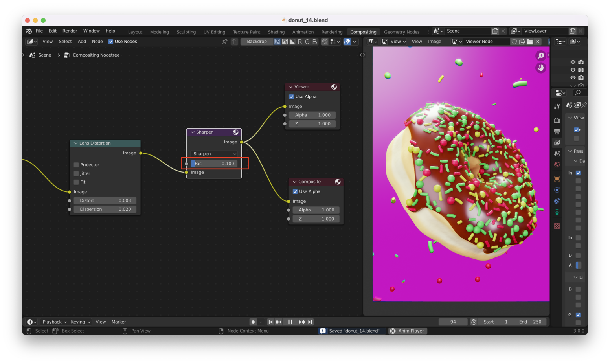Viewport: 610px width, 364px height.
Task: Click the zoom magnifier gizmo in viewer
Action: coord(541,56)
